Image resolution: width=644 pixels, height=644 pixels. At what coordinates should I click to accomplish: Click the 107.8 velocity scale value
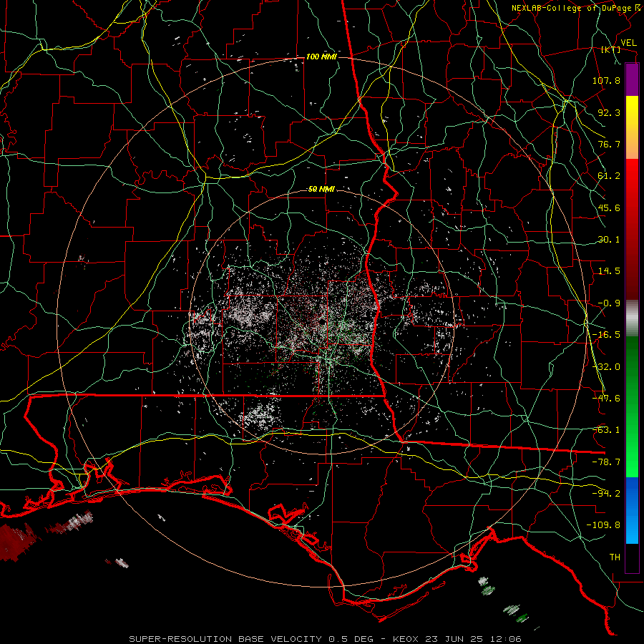click(x=606, y=80)
